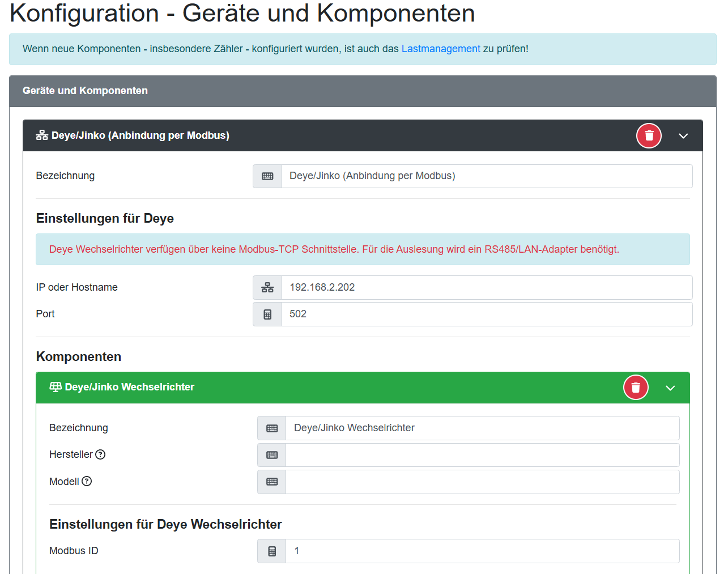
Task: Click the solar panel icon in Wechselrichter header
Action: pyautogui.click(x=56, y=387)
